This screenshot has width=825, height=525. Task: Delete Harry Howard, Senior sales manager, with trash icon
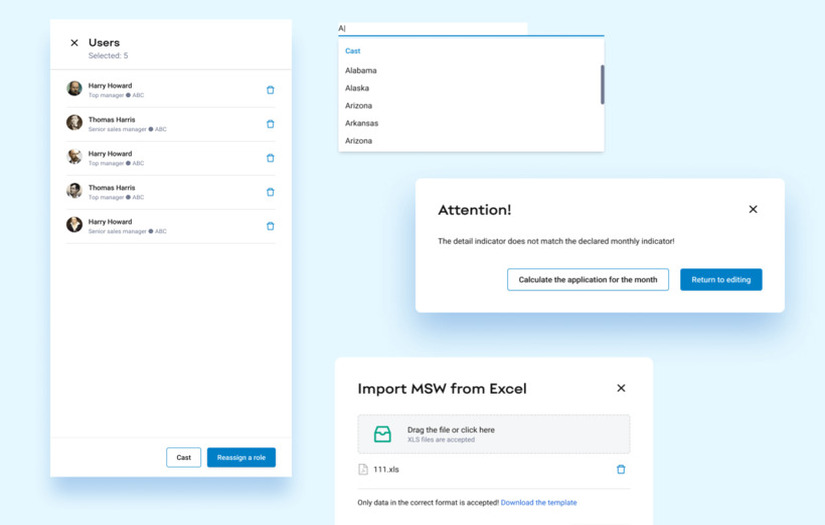coord(270,226)
